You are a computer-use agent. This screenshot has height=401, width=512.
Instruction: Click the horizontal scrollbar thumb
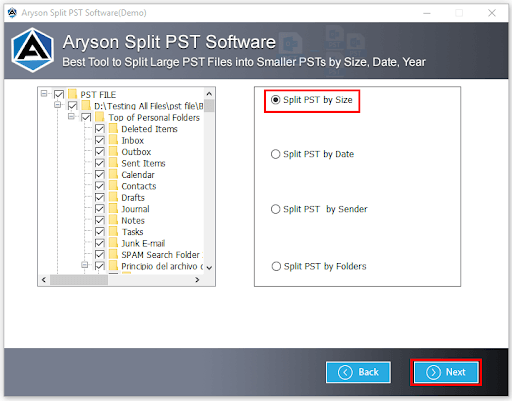click(x=79, y=280)
